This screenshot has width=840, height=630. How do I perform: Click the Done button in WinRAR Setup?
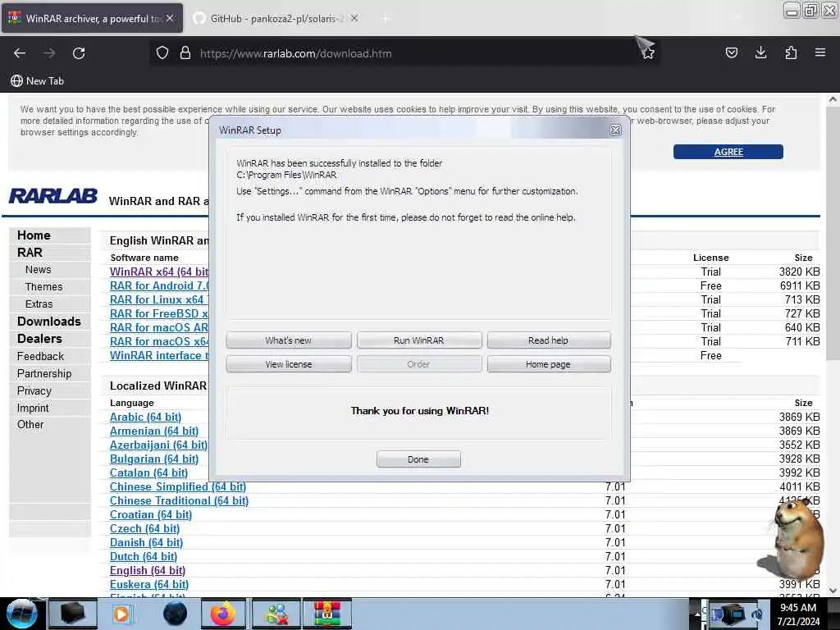(418, 459)
